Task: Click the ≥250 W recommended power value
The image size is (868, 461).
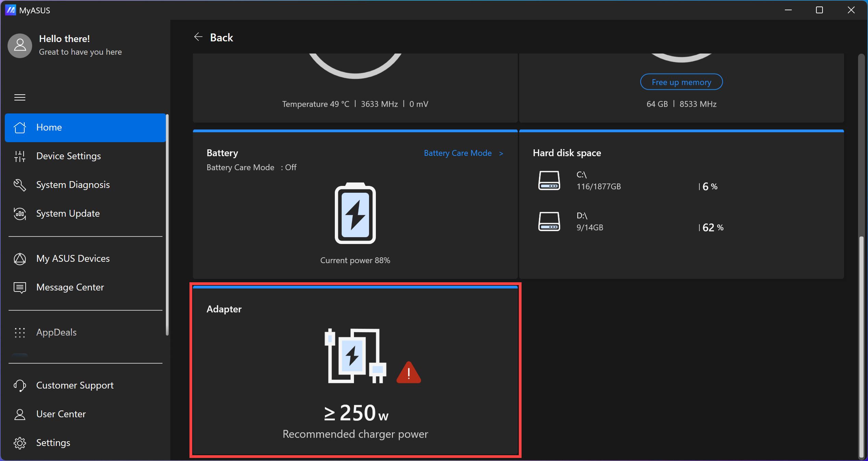Action: pos(356,413)
